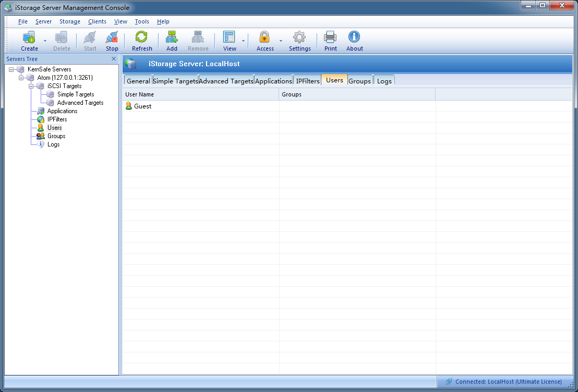Select iSCSI Targets in the tree
The image size is (578, 392).
pyautogui.click(x=65, y=86)
